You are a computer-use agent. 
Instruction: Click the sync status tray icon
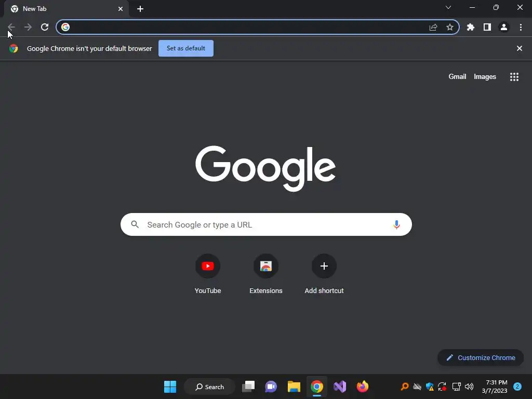442,387
